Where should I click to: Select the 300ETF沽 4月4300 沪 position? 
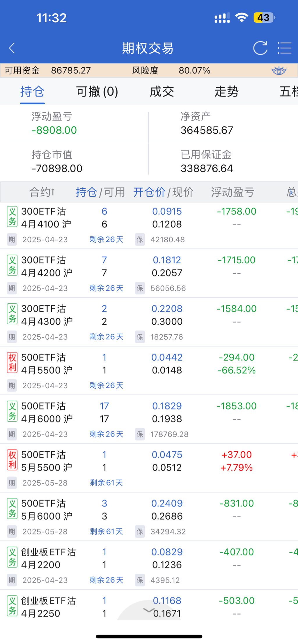(44, 315)
